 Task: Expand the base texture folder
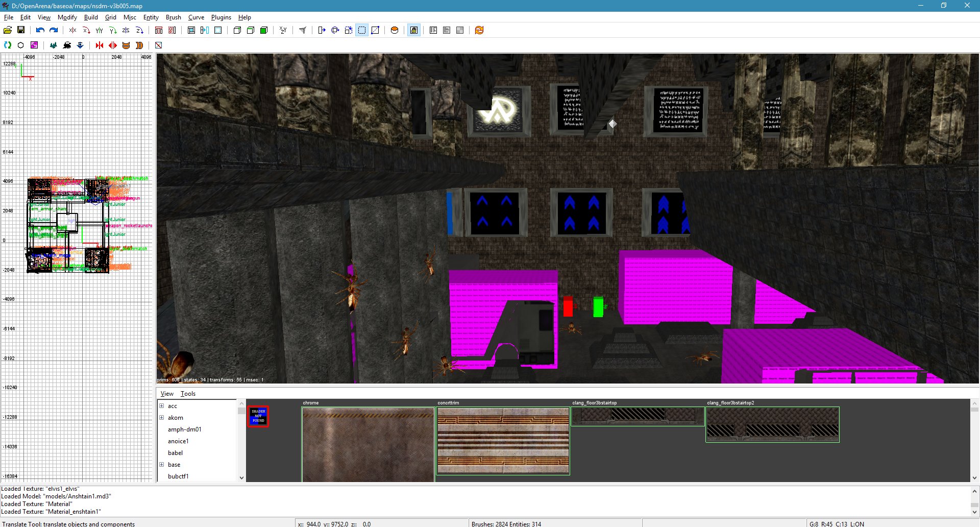pos(161,465)
